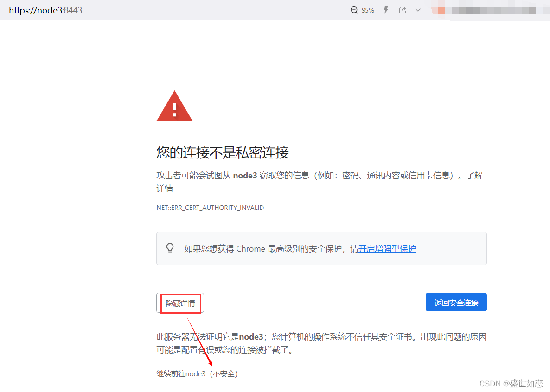Viewport: 550px width, 392px height.
Task: Click the 返回安全连接 blue button
Action: [456, 302]
